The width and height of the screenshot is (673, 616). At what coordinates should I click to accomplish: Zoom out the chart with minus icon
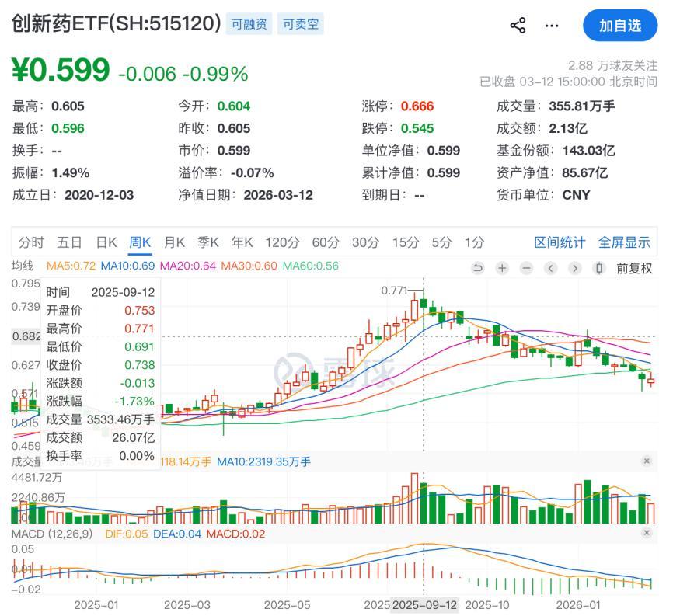pyautogui.click(x=526, y=268)
